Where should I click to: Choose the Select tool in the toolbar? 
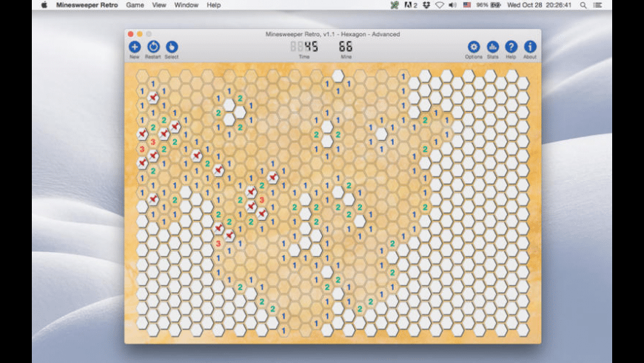coord(172,47)
